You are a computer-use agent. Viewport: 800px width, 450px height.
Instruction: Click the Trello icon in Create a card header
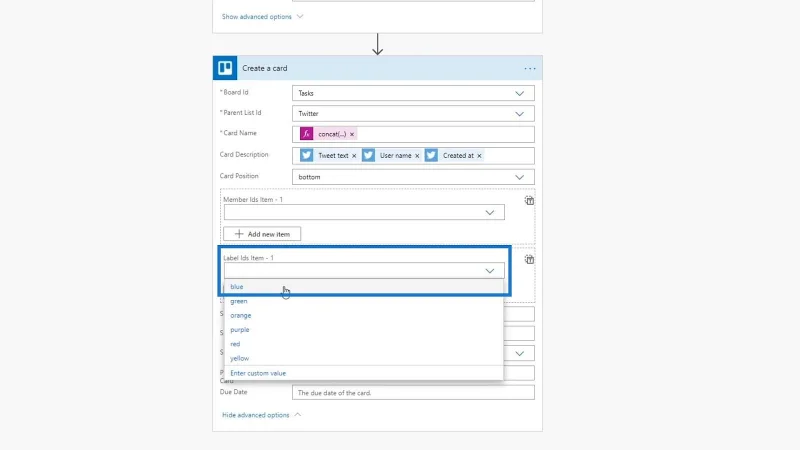[225, 68]
